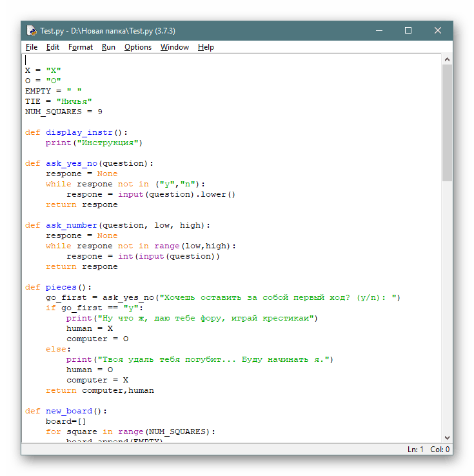474x476 pixels.
Task: Click the while respone not in range line
Action: coord(141,246)
